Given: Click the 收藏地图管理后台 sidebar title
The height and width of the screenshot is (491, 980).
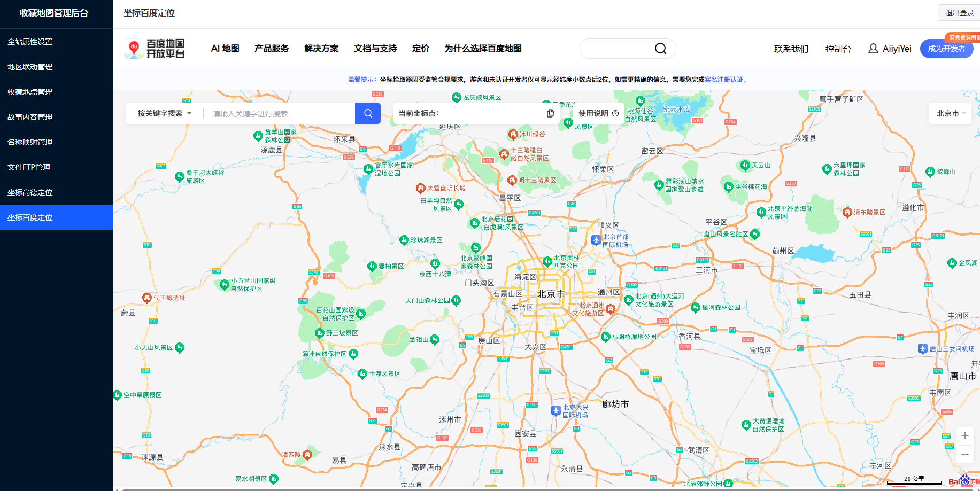Looking at the screenshot, I should [x=54, y=13].
